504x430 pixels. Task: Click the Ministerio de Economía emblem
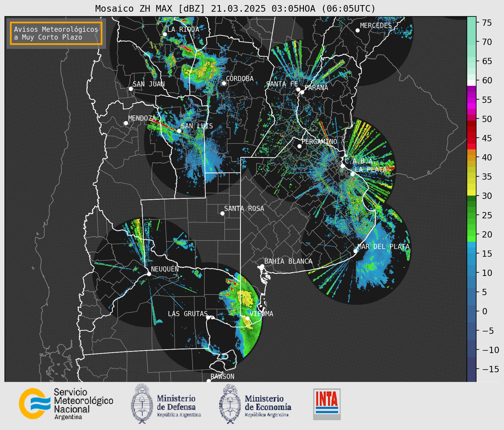coord(229,404)
